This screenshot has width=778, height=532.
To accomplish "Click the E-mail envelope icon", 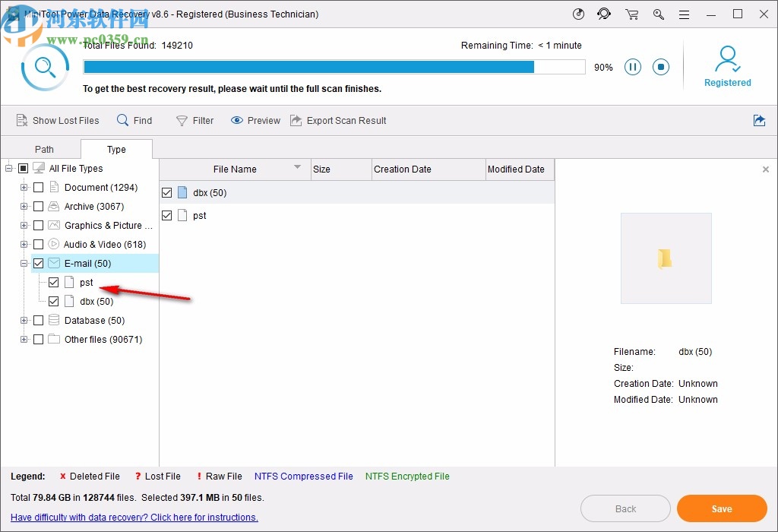I will pos(54,263).
